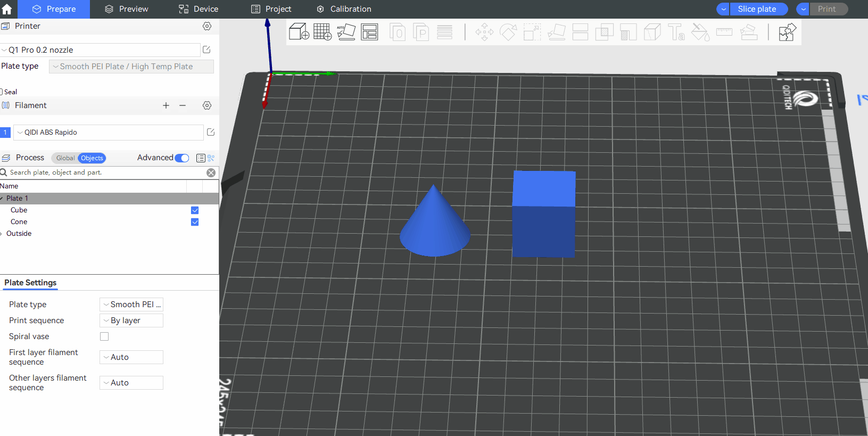Switch to the Preview tab
This screenshot has height=436, width=868.
point(127,9)
